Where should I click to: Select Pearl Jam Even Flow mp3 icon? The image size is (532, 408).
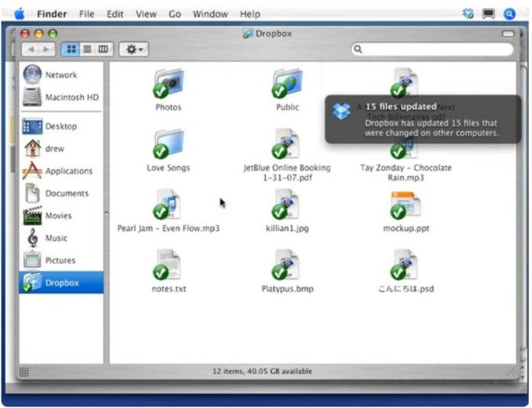click(x=167, y=204)
